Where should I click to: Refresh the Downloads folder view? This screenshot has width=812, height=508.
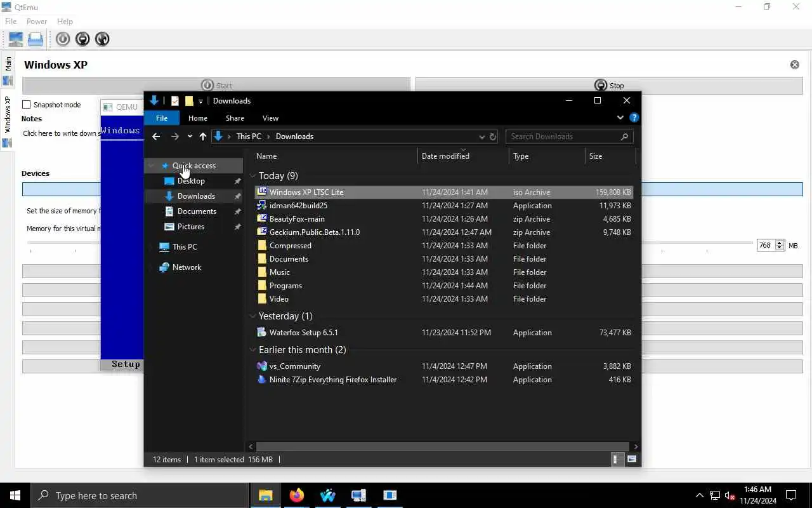coord(493,137)
